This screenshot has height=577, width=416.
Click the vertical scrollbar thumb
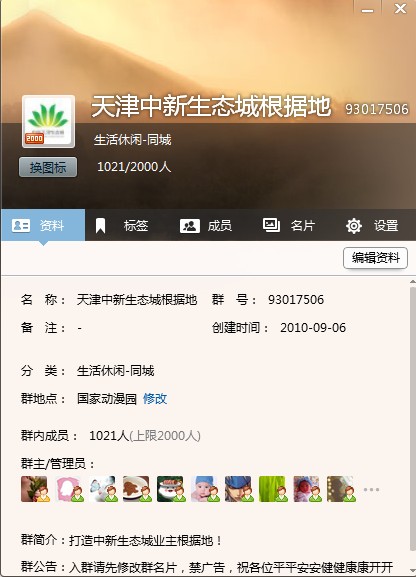[x=412, y=419]
